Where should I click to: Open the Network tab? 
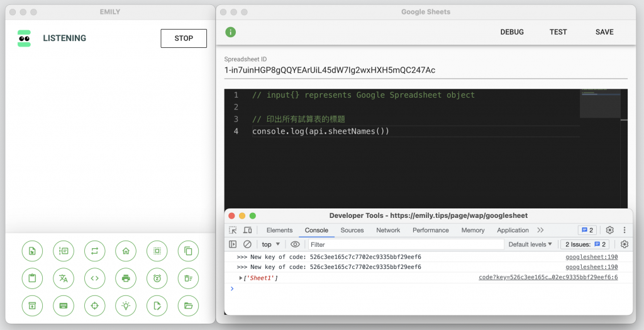[388, 230]
